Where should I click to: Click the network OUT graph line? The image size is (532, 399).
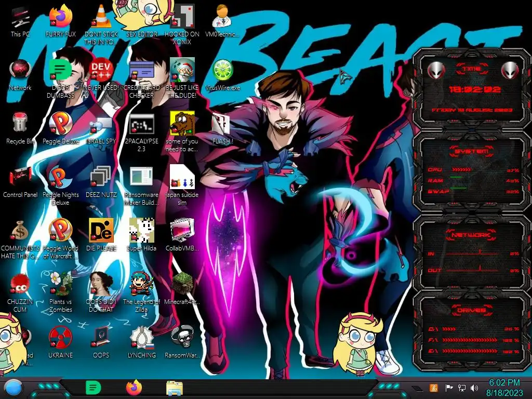[x=472, y=270]
